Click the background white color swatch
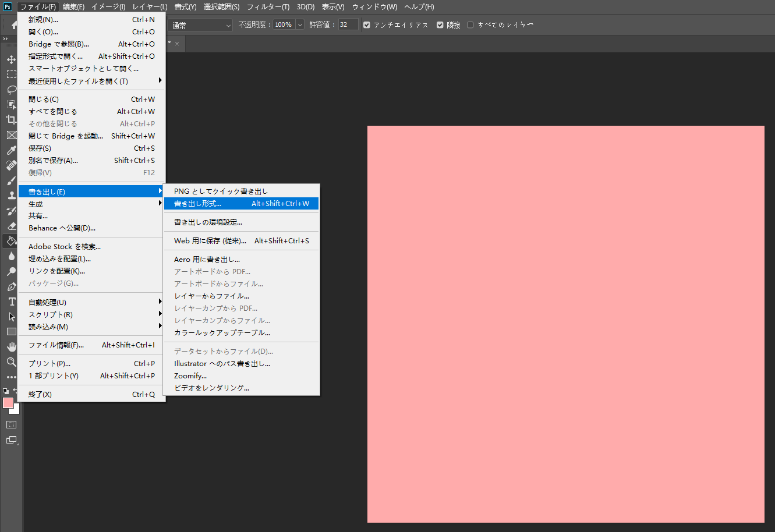775x532 pixels. [16, 410]
